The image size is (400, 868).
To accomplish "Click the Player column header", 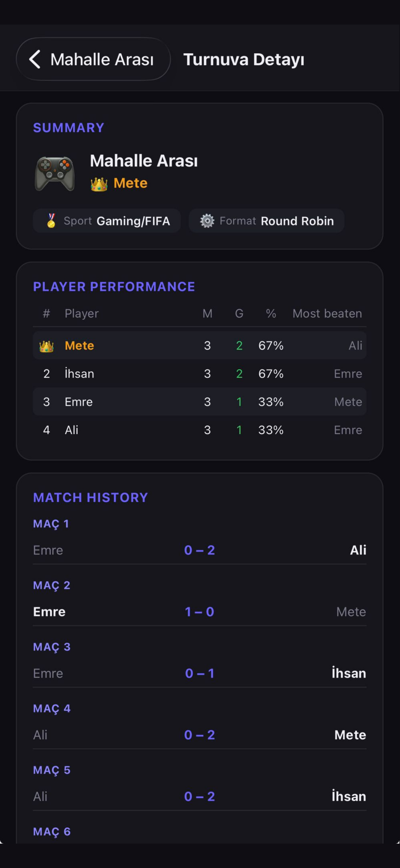I will click(x=82, y=313).
